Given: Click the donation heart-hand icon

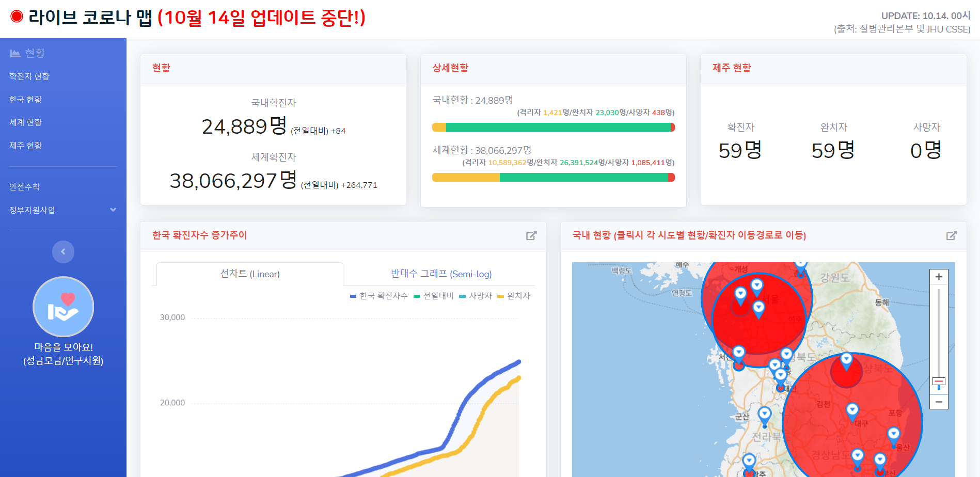Looking at the screenshot, I should point(63,307).
